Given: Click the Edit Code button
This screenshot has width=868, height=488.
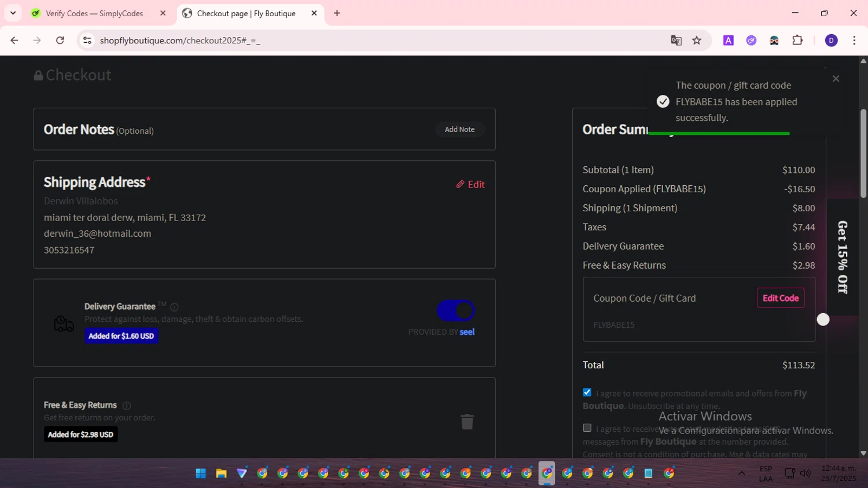Looking at the screenshot, I should click(x=781, y=298).
